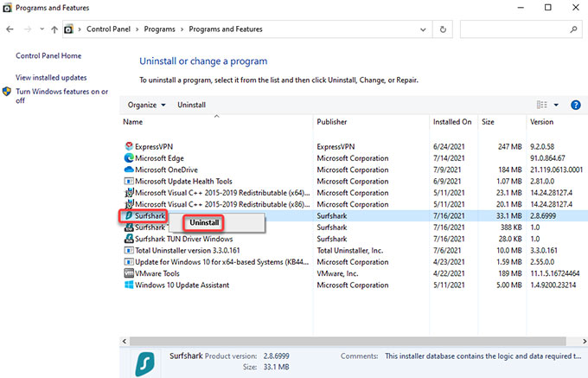Select the Surfshark TUN Driver Windows entry

tap(183, 239)
